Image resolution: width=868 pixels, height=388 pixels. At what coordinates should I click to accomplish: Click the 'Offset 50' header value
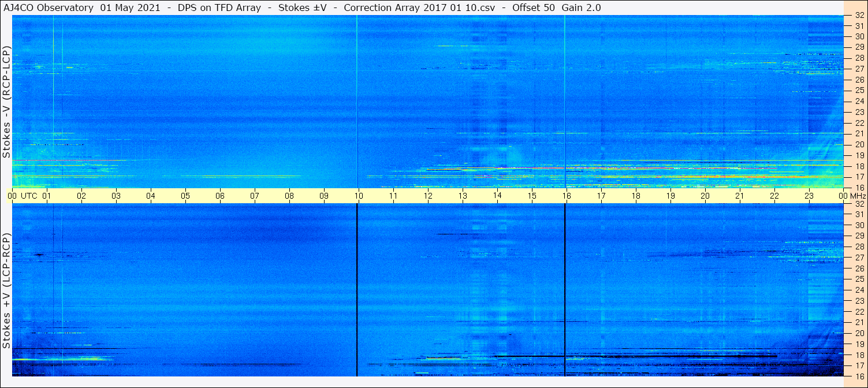coord(534,8)
